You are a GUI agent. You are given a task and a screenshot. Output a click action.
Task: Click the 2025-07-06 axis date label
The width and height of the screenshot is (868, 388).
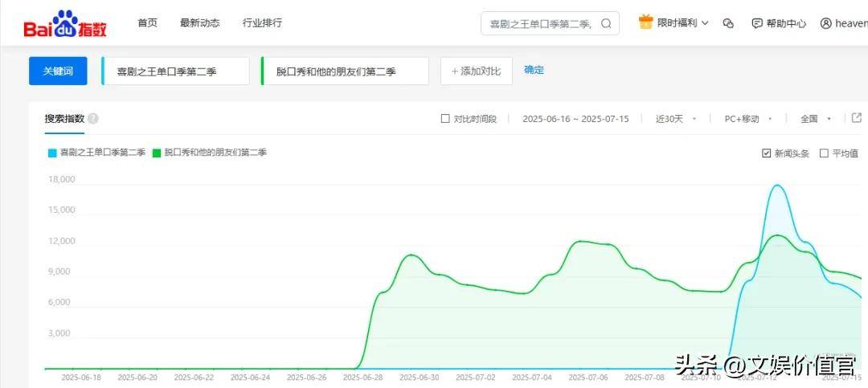[x=588, y=378]
